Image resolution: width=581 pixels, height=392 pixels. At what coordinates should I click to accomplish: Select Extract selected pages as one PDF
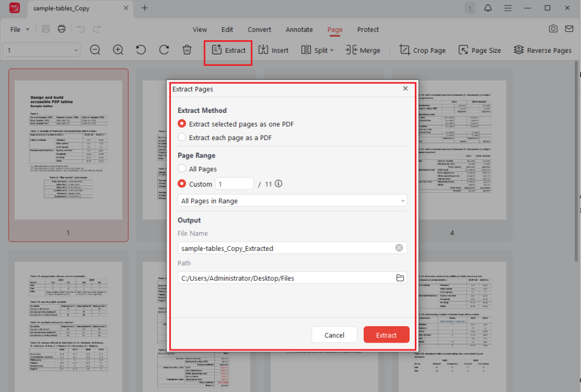235,124
